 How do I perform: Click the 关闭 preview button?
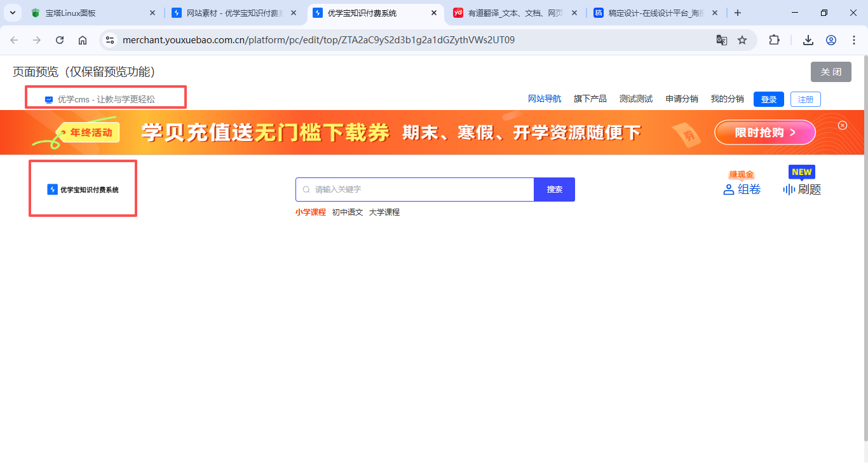[831, 72]
